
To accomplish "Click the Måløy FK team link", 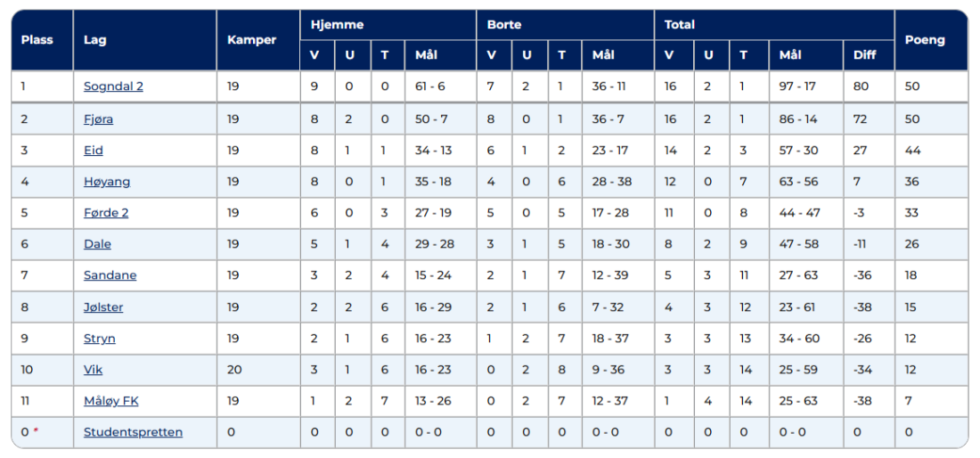I will (111, 401).
